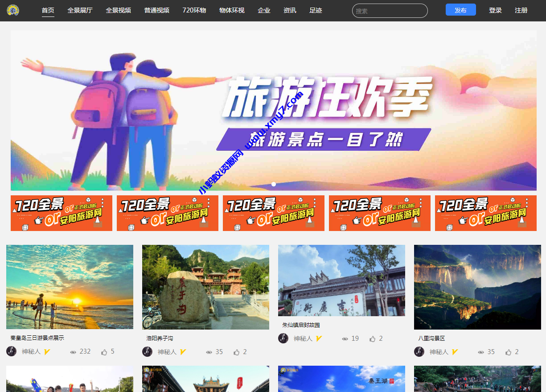Open 神秘人's avatar on 朱仙镇启封故园 card
The width and height of the screenshot is (546, 392).
tap(283, 338)
